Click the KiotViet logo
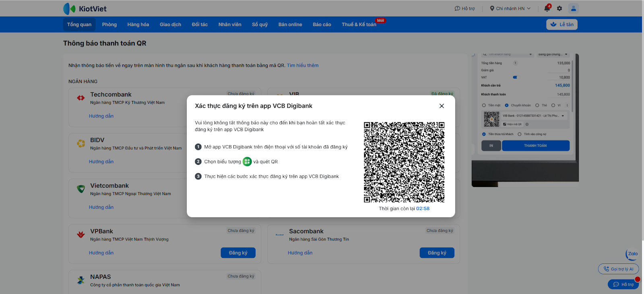 [85, 8]
